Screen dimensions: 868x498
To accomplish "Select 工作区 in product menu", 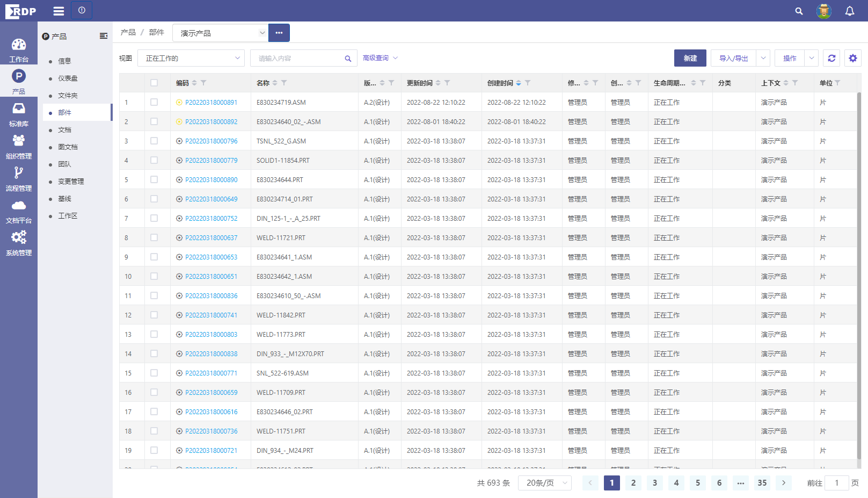I will (68, 216).
